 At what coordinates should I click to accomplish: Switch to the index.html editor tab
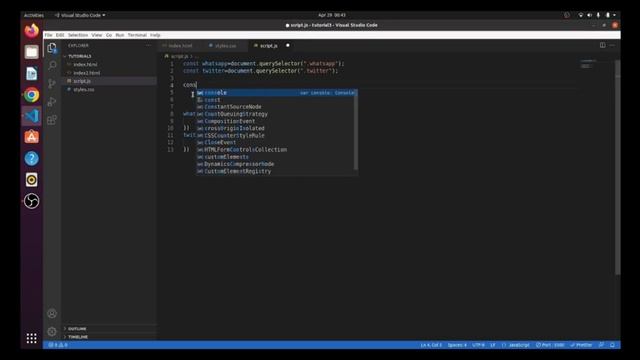point(180,46)
